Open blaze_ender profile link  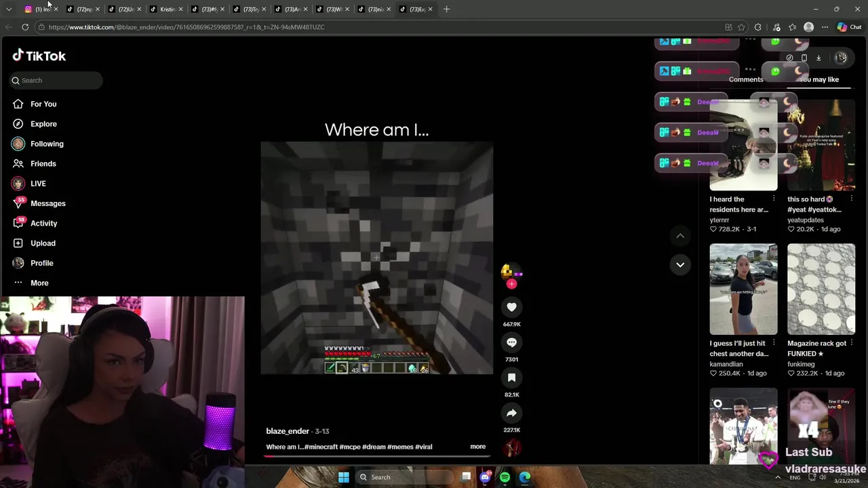[288, 431]
